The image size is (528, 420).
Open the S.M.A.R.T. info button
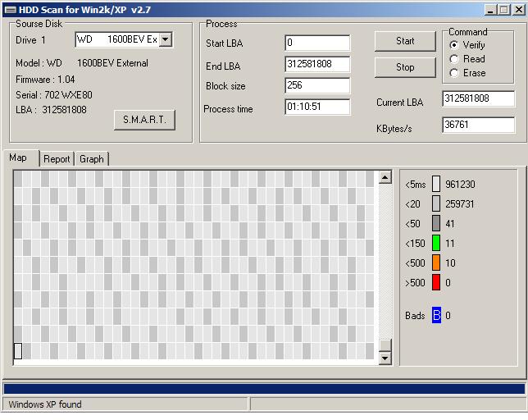(144, 120)
